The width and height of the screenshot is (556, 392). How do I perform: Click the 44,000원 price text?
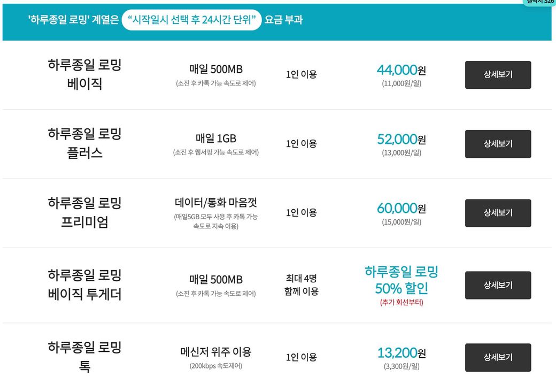(401, 70)
